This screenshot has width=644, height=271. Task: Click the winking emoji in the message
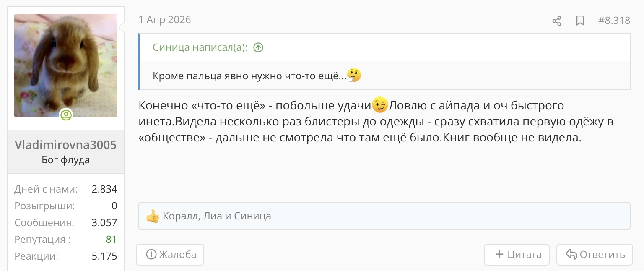pyautogui.click(x=380, y=105)
